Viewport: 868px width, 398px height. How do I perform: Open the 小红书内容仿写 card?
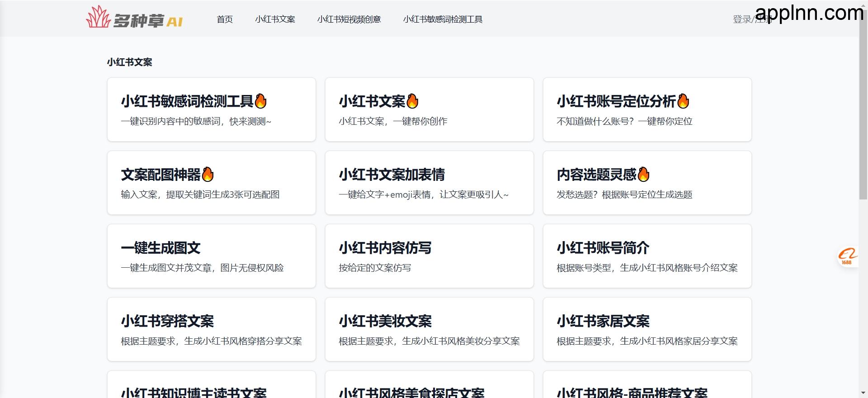(429, 256)
